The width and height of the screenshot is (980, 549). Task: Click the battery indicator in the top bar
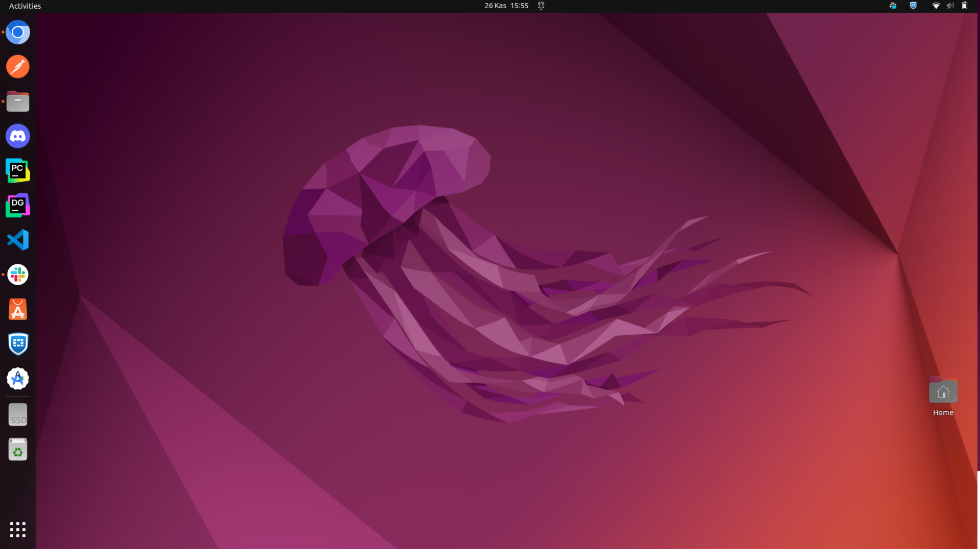(965, 6)
